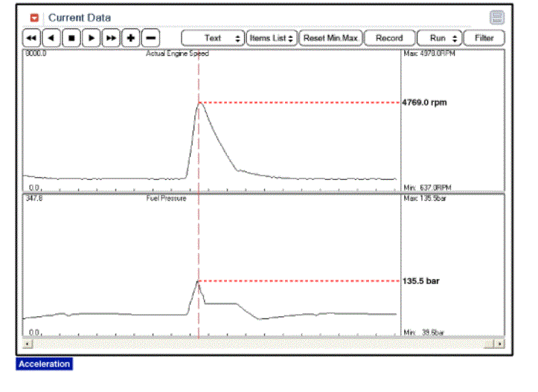Viewport: 538px width, 392px height.
Task: Click the red Current Data collapse icon
Action: 34,17
